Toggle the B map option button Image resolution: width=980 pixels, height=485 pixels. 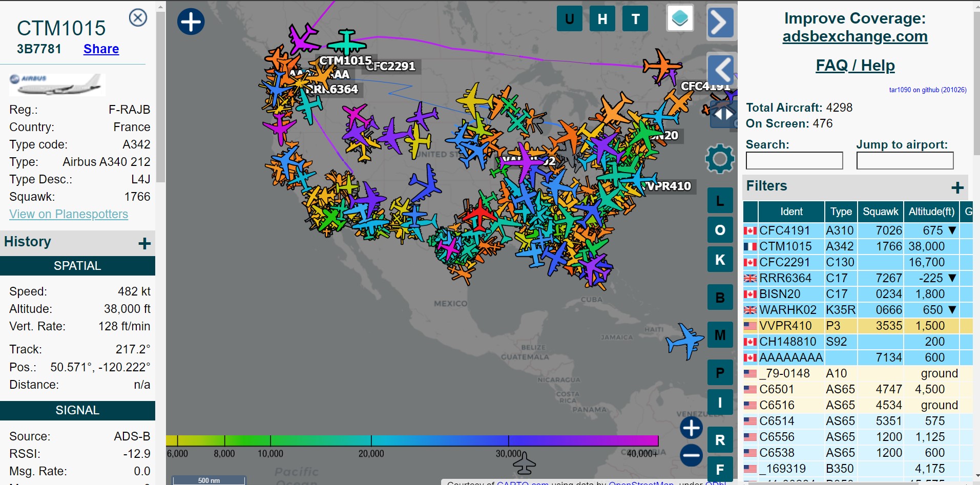720,298
